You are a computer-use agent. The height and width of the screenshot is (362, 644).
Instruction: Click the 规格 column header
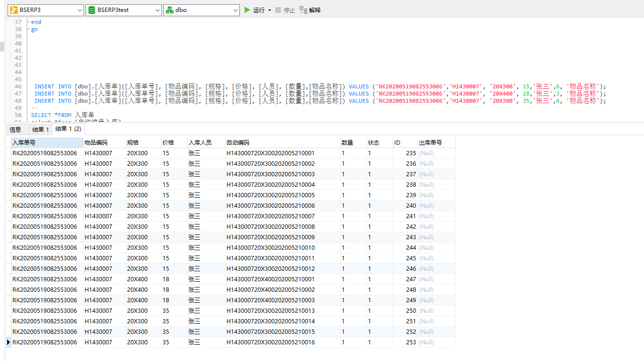pos(143,142)
